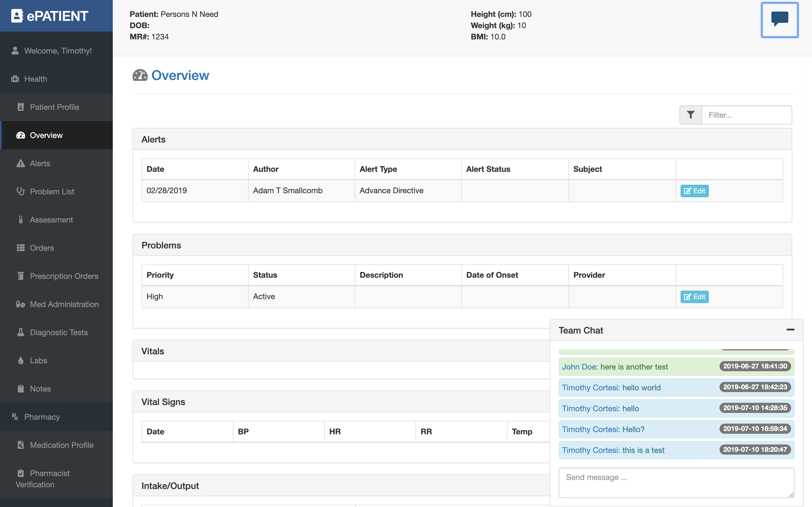Click the Send message text box

(x=676, y=482)
